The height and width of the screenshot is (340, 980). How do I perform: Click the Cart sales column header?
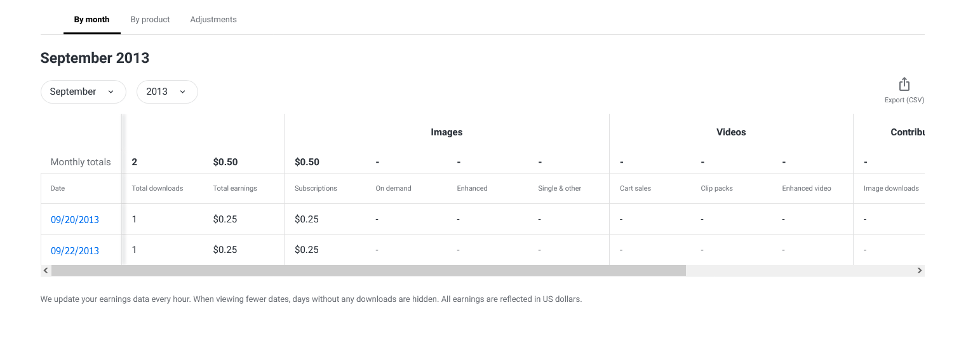(x=635, y=189)
